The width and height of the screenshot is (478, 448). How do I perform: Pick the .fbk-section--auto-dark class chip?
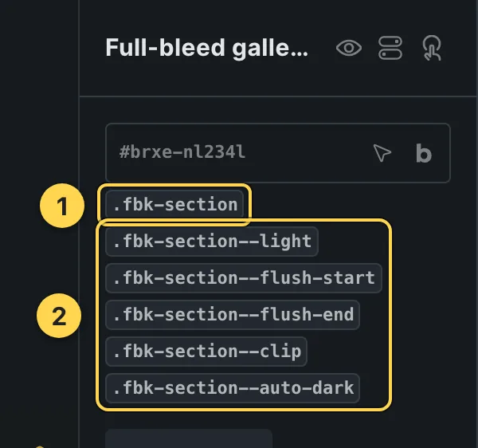tap(233, 387)
